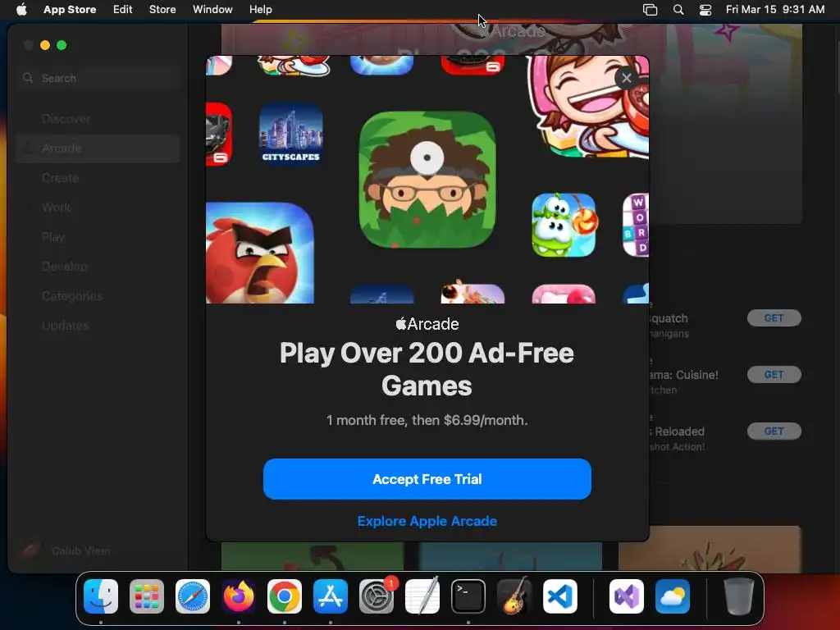Select Create in the sidebar
The height and width of the screenshot is (630, 840).
coord(98,178)
